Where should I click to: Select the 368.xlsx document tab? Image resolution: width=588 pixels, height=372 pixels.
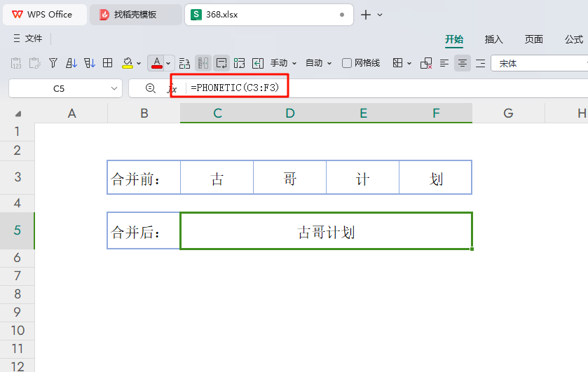pyautogui.click(x=269, y=15)
